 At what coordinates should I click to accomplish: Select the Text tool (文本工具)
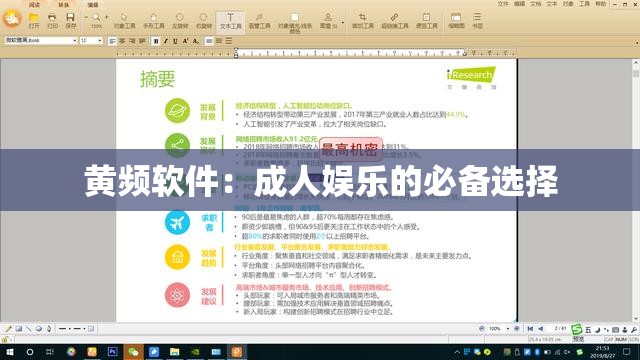point(230,21)
